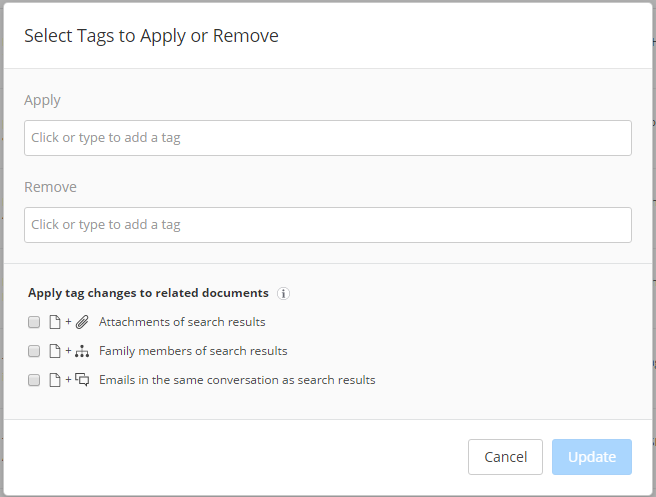Click the Apply section label
656x497 pixels.
(42, 100)
